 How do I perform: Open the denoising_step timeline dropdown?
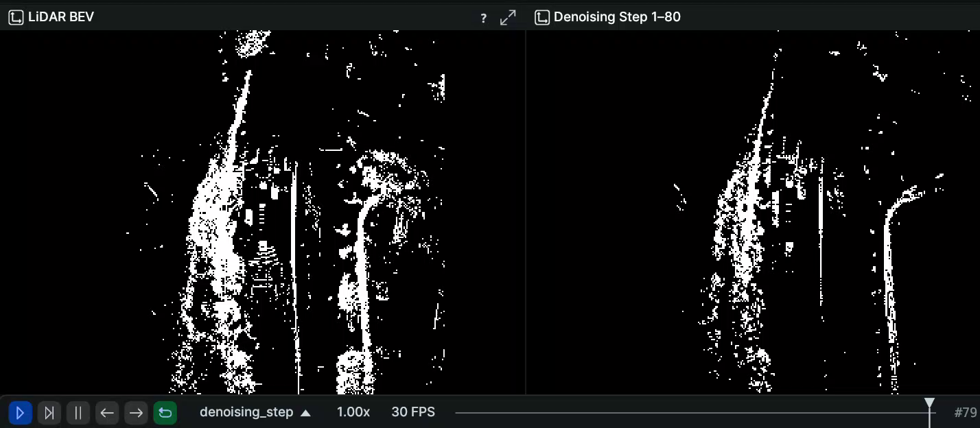point(255,412)
